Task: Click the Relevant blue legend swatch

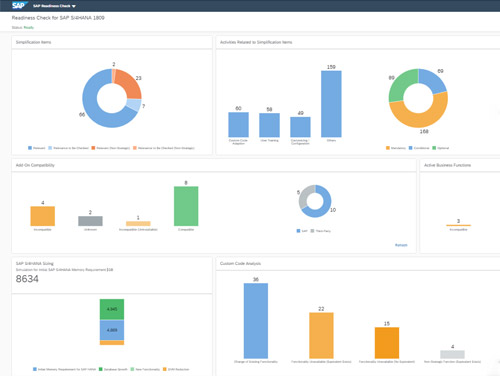Action: (30, 148)
